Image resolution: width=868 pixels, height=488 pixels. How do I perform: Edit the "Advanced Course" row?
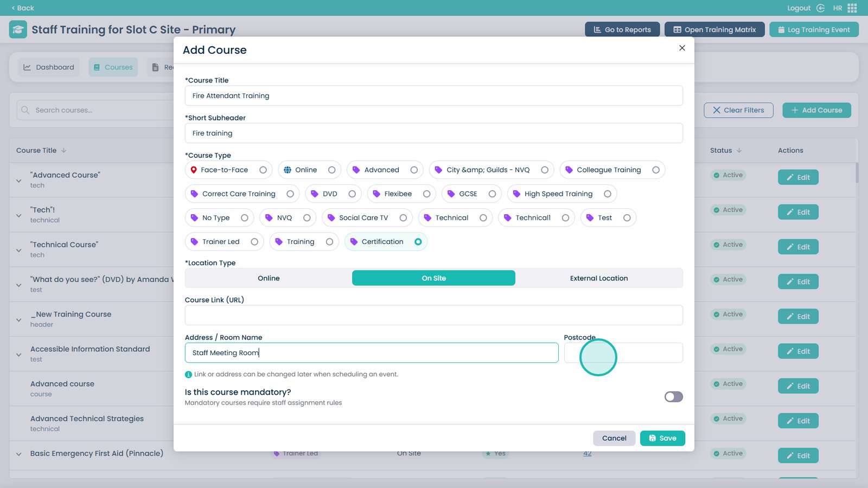click(x=798, y=177)
